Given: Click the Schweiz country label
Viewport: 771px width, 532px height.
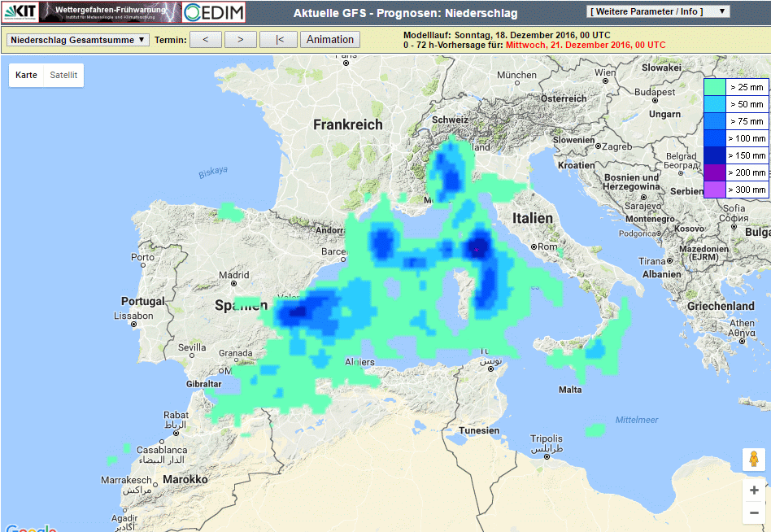Looking at the screenshot, I should (x=450, y=120).
